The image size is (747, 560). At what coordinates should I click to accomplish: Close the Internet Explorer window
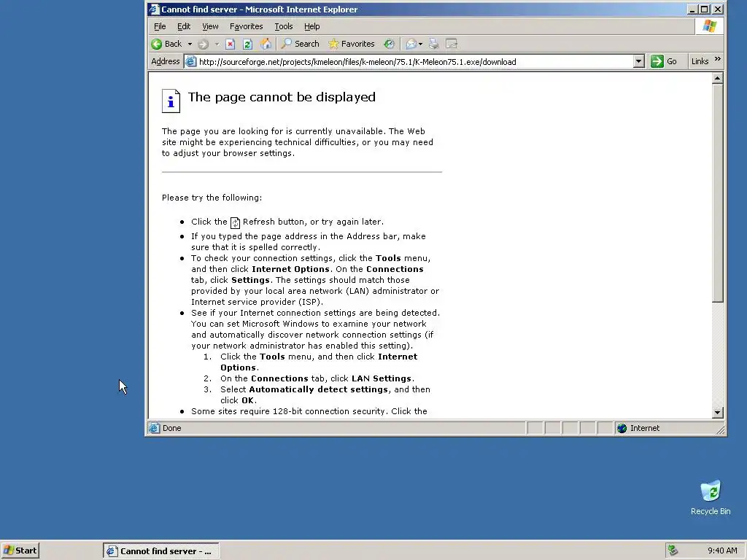(x=718, y=9)
